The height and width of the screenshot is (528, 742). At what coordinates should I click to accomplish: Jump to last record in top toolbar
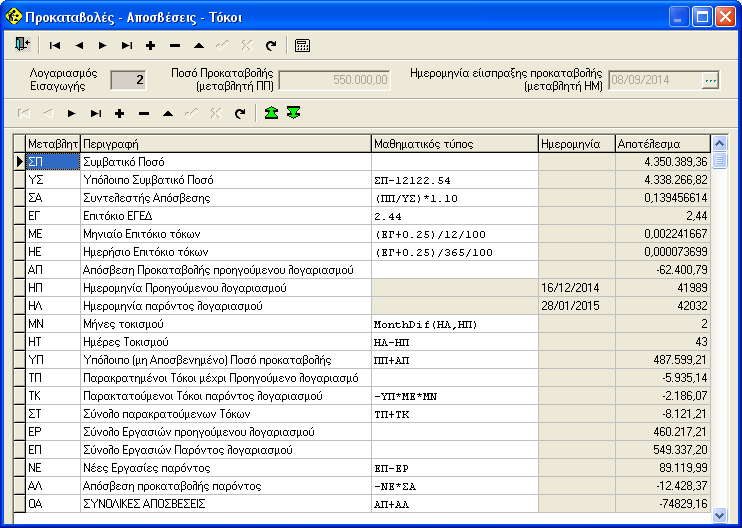click(x=126, y=45)
